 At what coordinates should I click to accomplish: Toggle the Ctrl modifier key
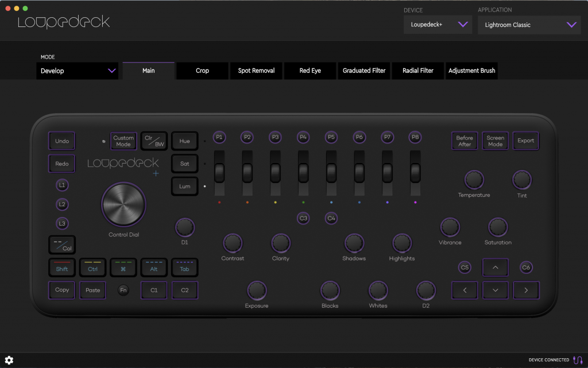92,268
